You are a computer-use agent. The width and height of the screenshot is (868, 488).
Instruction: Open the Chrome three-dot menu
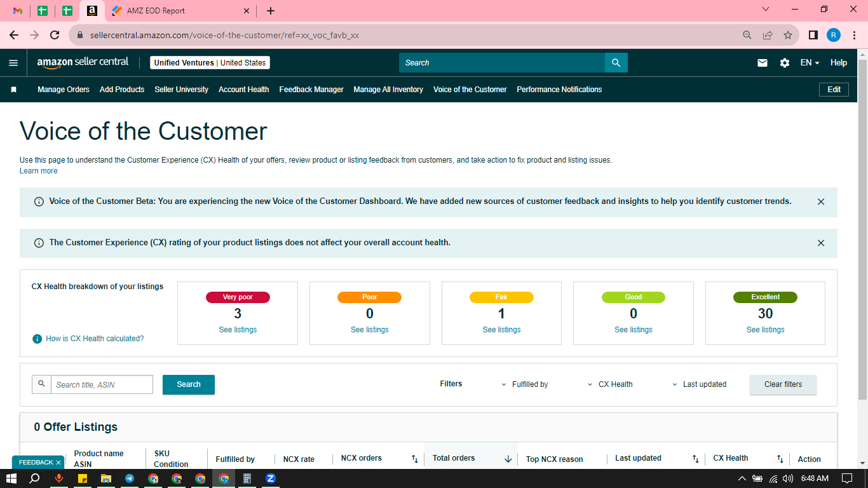tap(854, 35)
